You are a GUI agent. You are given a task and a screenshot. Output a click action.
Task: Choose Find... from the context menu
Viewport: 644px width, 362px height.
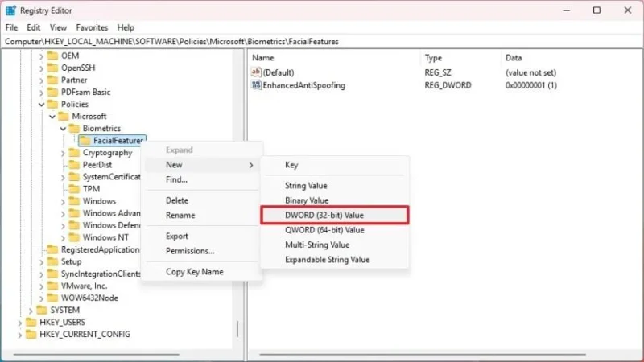pyautogui.click(x=202, y=179)
